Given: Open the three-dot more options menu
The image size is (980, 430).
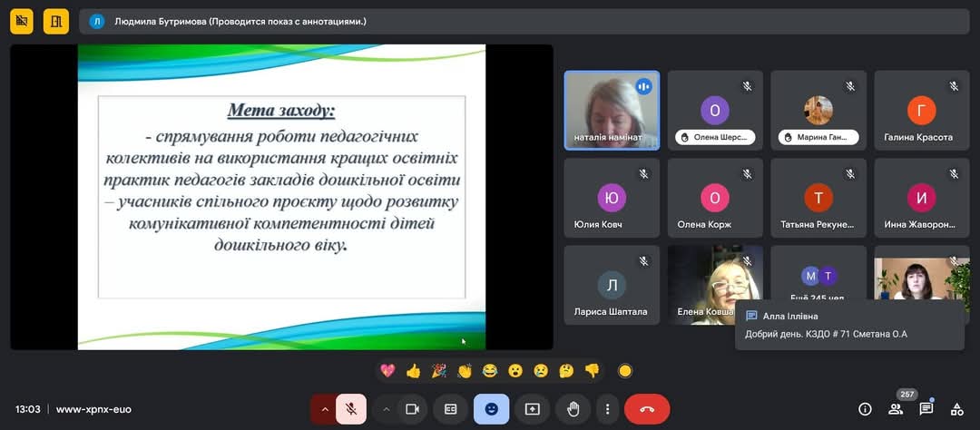Looking at the screenshot, I should click(607, 409).
